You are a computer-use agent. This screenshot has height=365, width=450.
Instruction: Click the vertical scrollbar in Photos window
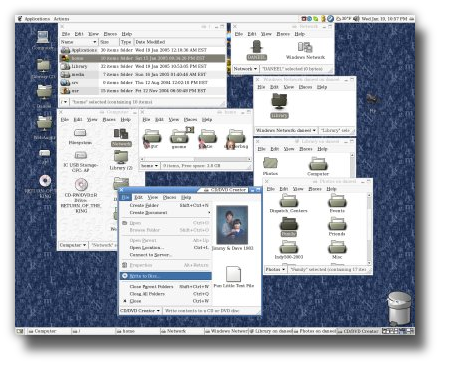369,229
